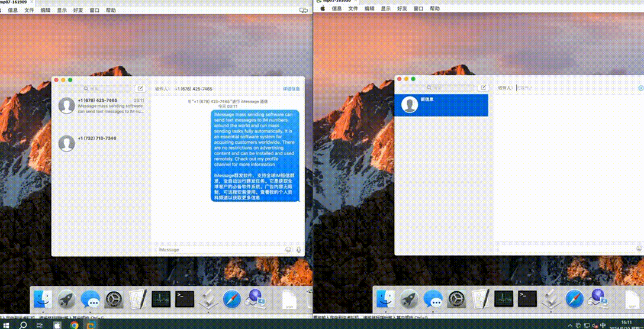Open the emoji picker in left Messages window
Viewport: 644px width, 329px height.
(x=288, y=250)
